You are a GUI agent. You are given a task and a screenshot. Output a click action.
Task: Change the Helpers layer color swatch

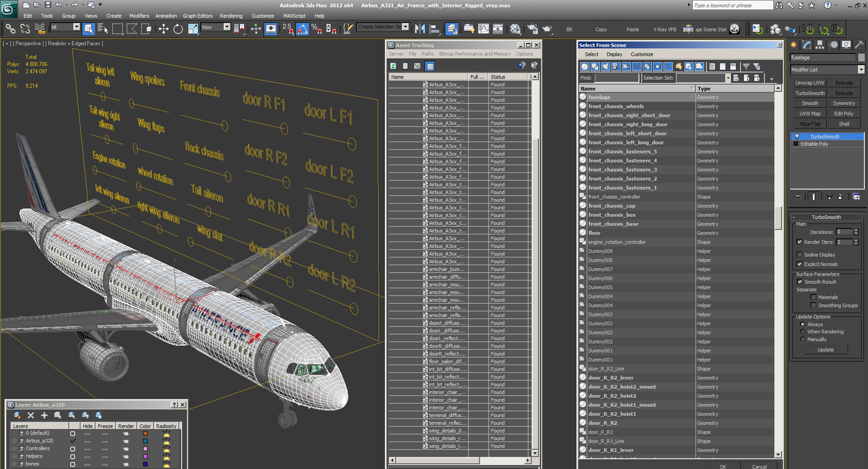tap(145, 456)
